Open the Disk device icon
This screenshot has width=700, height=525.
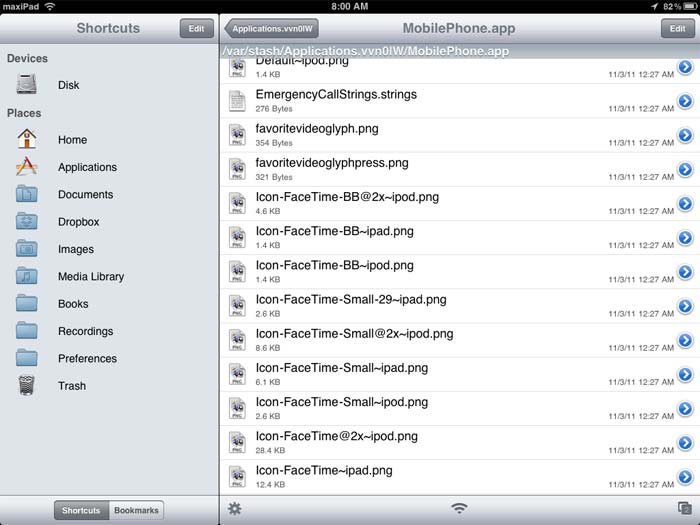point(26,84)
